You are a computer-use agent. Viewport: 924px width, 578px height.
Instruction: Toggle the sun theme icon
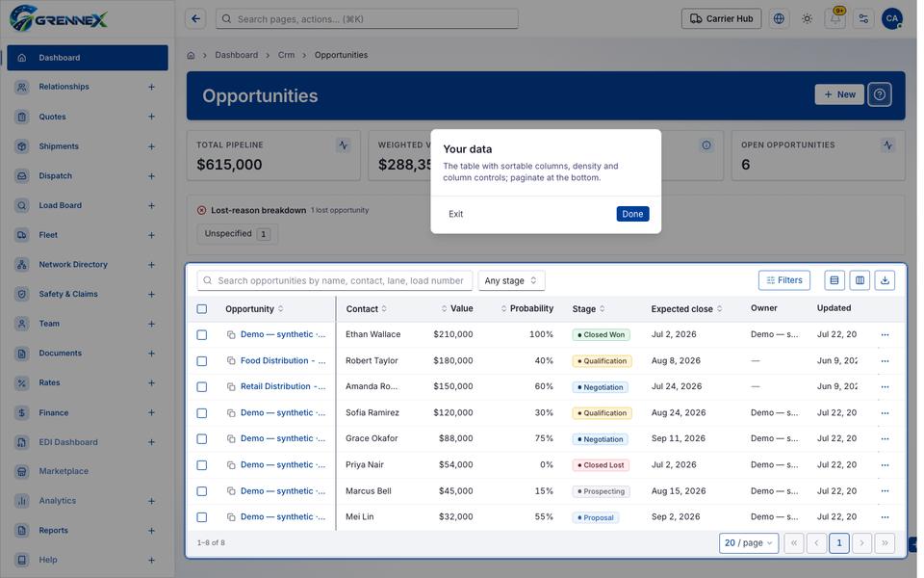pyautogui.click(x=807, y=19)
